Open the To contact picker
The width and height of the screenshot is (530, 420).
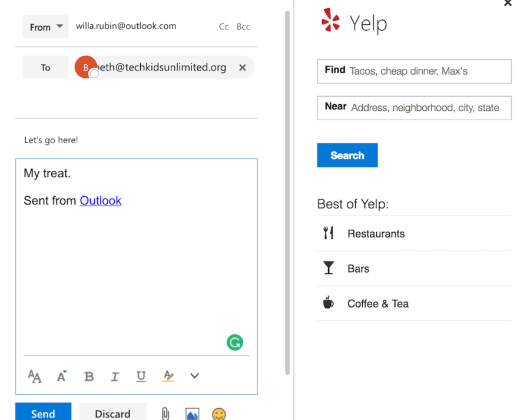(x=45, y=67)
